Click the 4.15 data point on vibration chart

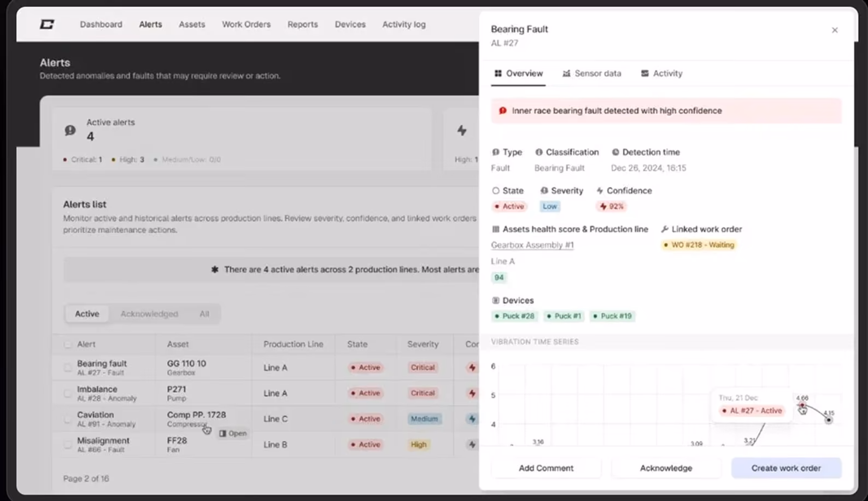[x=829, y=420]
